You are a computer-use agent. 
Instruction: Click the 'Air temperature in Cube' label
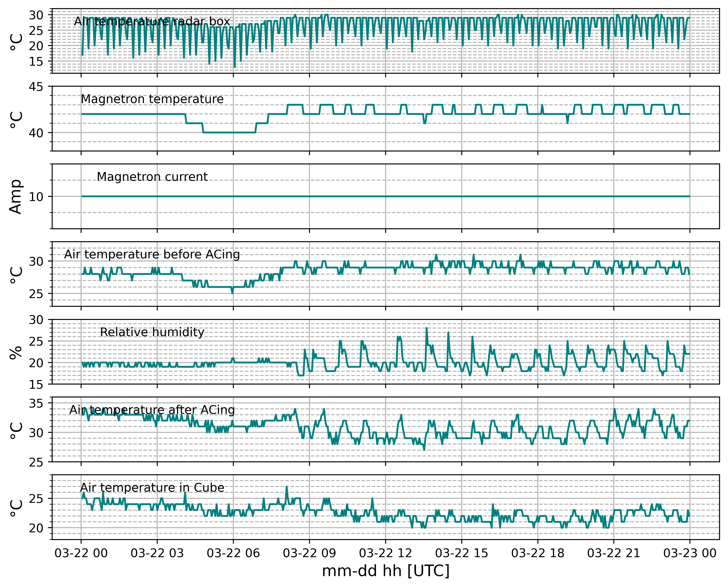tap(152, 488)
